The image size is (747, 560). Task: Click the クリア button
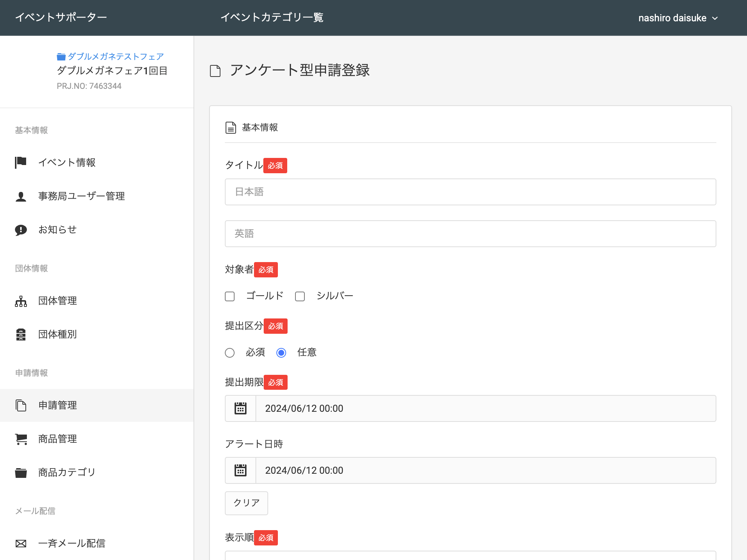pyautogui.click(x=247, y=503)
